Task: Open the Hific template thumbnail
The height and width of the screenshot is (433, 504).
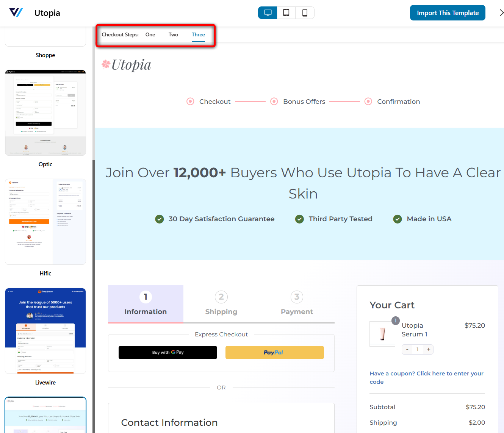Action: tap(45, 222)
